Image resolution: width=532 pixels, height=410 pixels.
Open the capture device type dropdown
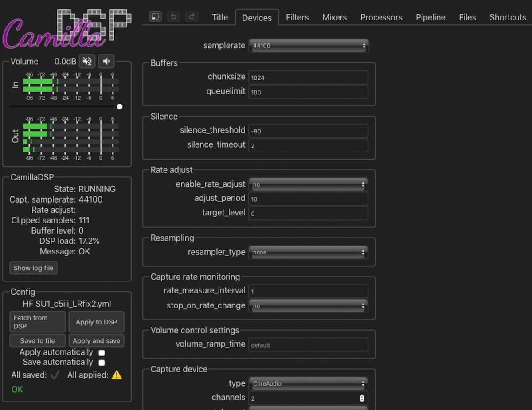tap(309, 384)
